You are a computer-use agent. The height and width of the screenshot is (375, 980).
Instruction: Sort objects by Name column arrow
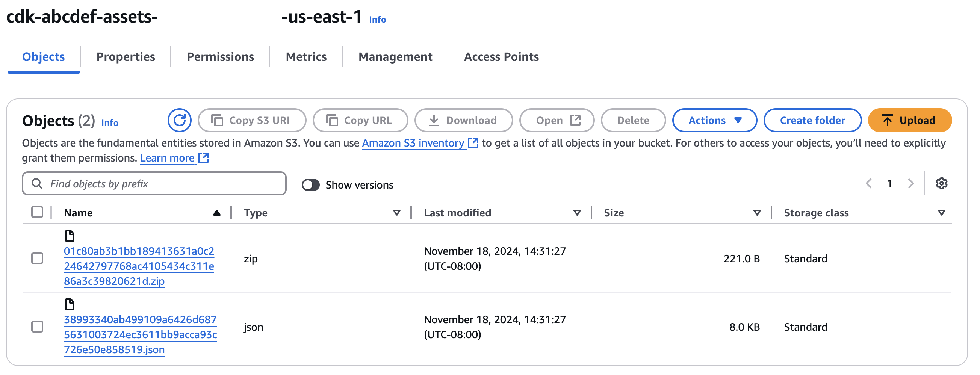[x=217, y=213]
